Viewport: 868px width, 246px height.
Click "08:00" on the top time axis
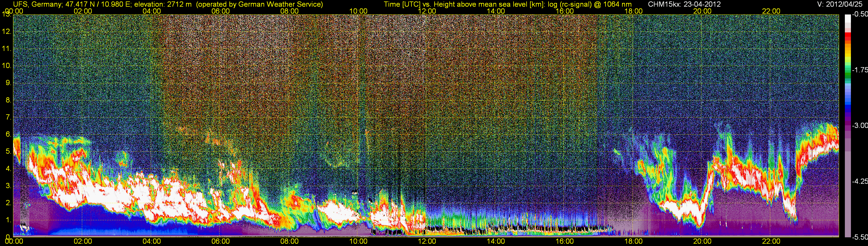point(289,11)
